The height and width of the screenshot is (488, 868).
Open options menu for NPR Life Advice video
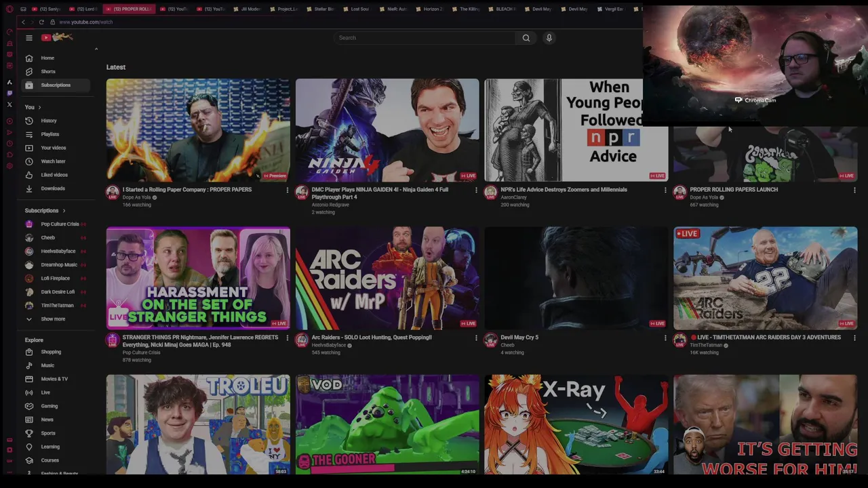click(x=665, y=190)
